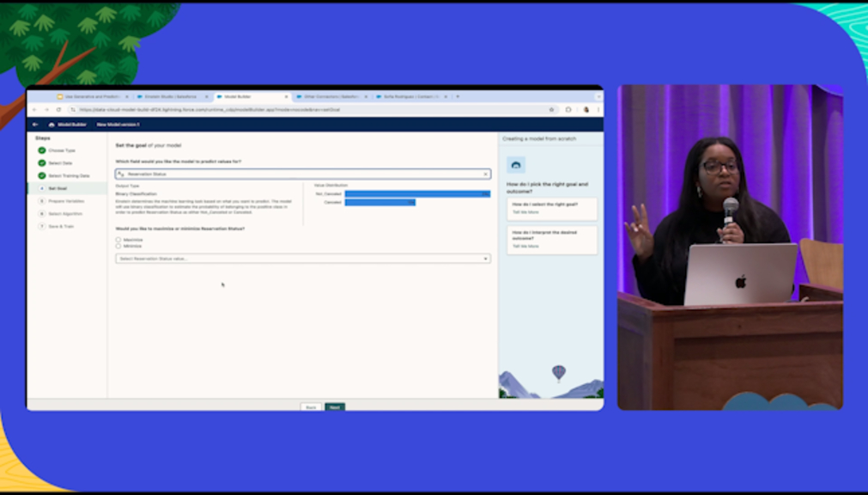Open the Reservation Status field combo box
The height and width of the screenshot is (495, 868).
point(303,174)
